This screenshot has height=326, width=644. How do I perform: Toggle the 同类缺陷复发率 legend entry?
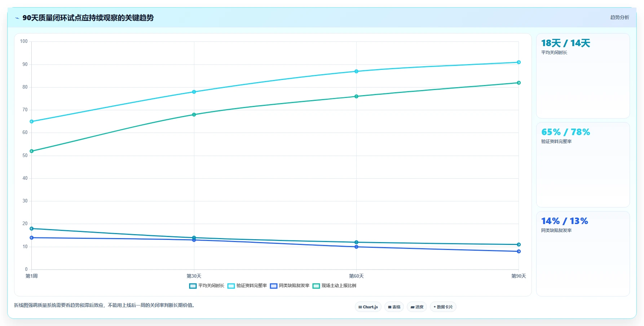(x=290, y=286)
